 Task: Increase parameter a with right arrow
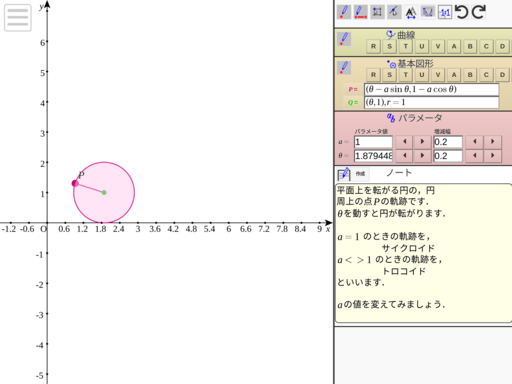422,142
